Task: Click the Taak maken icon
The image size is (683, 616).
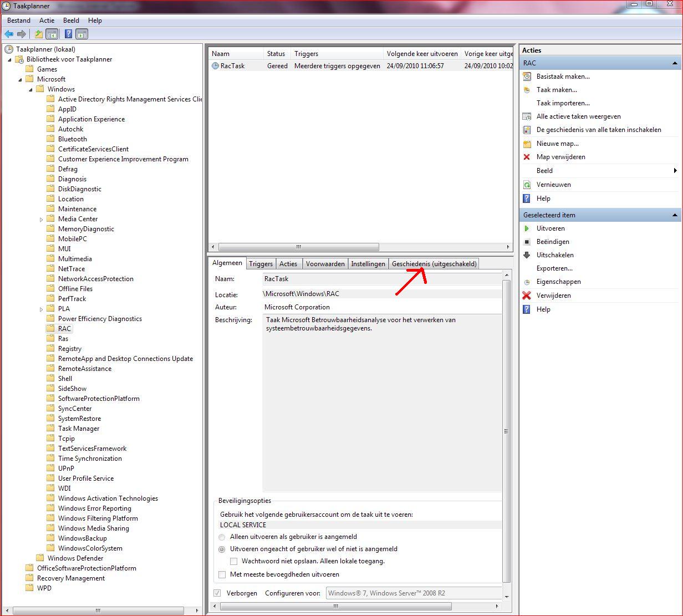Action: tap(527, 90)
